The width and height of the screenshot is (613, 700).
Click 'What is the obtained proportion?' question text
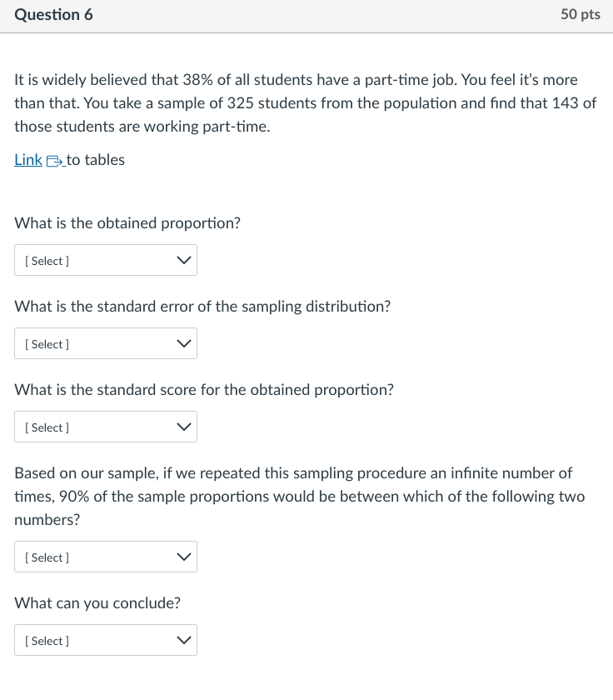pyautogui.click(x=127, y=222)
